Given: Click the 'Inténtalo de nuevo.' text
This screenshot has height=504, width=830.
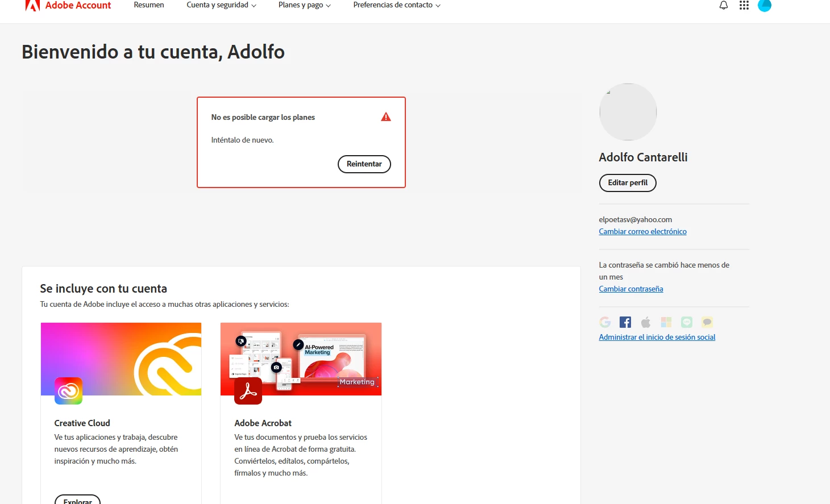Looking at the screenshot, I should click(242, 140).
